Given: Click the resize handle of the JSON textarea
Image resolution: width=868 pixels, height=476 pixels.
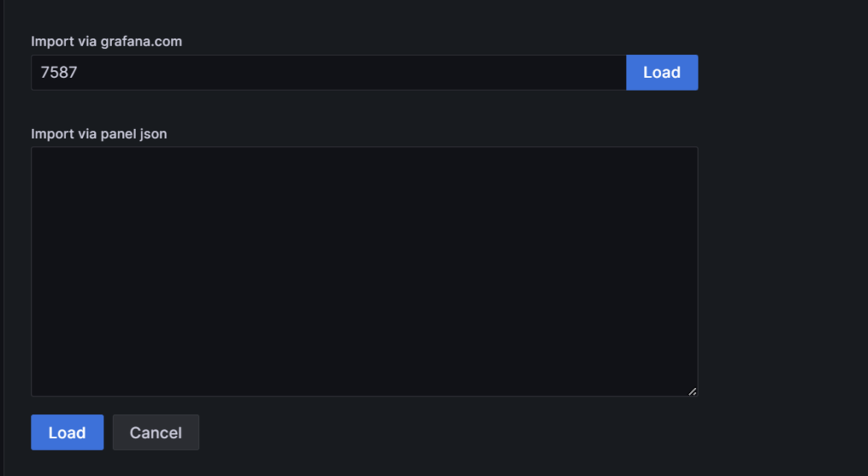Looking at the screenshot, I should [693, 391].
